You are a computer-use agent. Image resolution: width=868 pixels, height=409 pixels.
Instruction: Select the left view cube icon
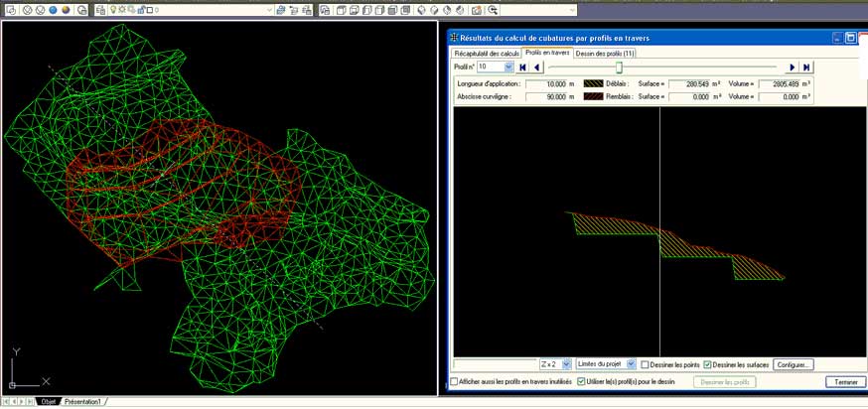click(x=366, y=10)
